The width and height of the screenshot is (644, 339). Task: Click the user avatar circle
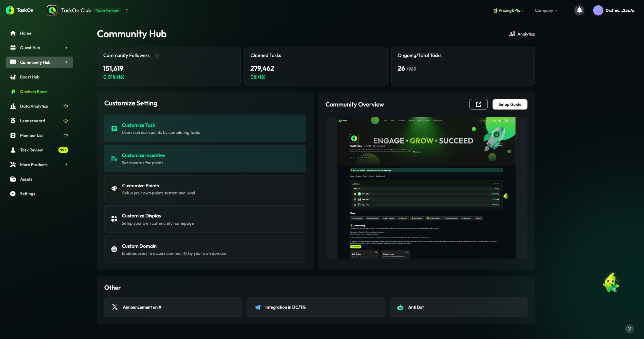(x=598, y=10)
